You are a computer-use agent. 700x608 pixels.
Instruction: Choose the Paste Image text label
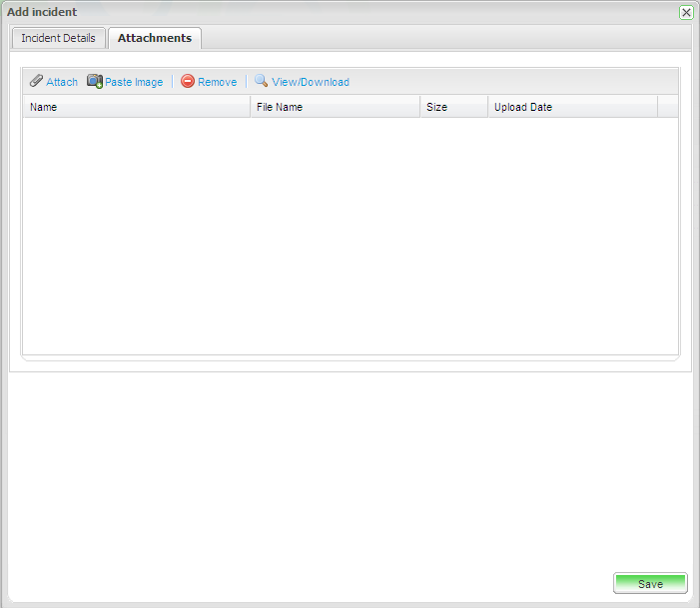(x=134, y=82)
